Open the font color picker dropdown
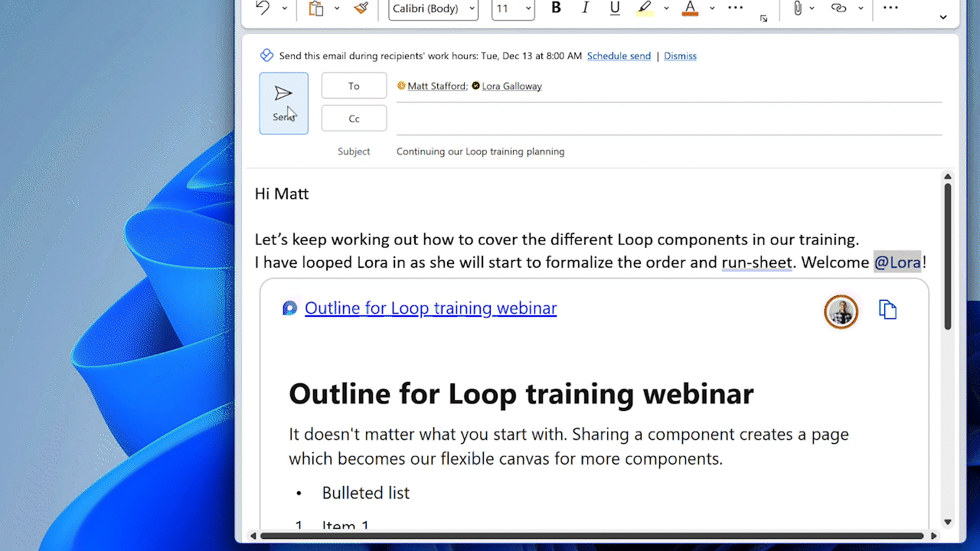 pos(712,8)
